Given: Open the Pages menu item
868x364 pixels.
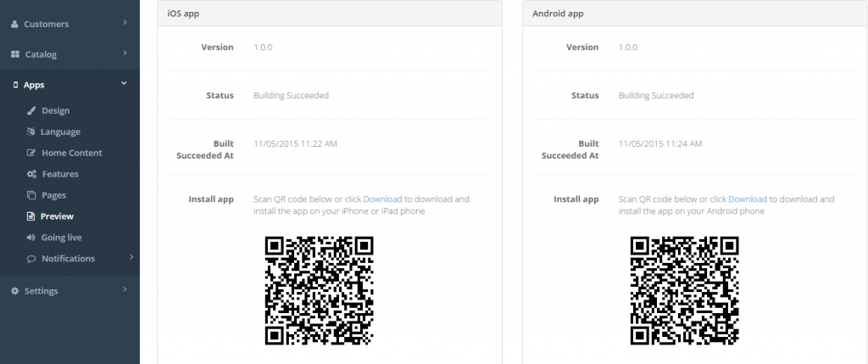Looking at the screenshot, I should [53, 195].
